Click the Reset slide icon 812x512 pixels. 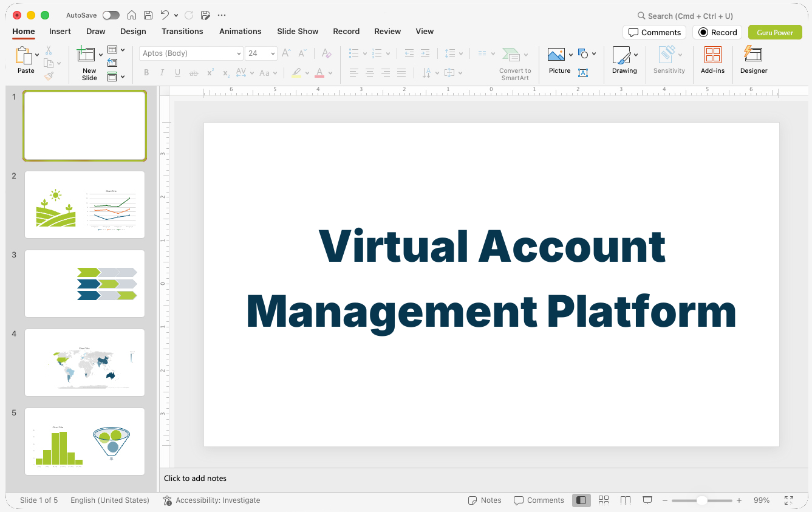pos(112,63)
